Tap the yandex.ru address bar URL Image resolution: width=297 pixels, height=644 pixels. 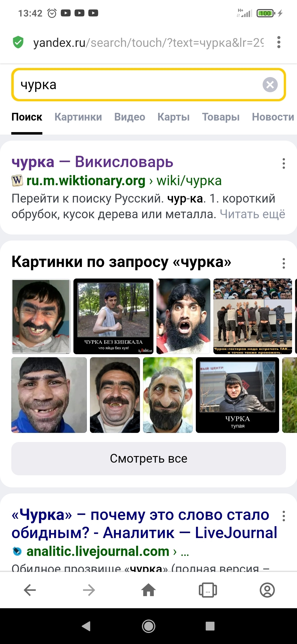(x=148, y=43)
